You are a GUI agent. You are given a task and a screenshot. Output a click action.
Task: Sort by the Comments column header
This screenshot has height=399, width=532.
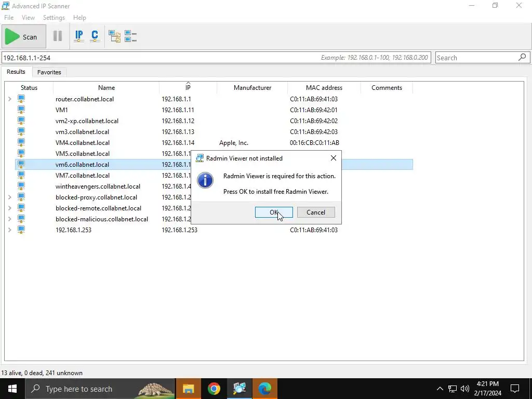(387, 87)
